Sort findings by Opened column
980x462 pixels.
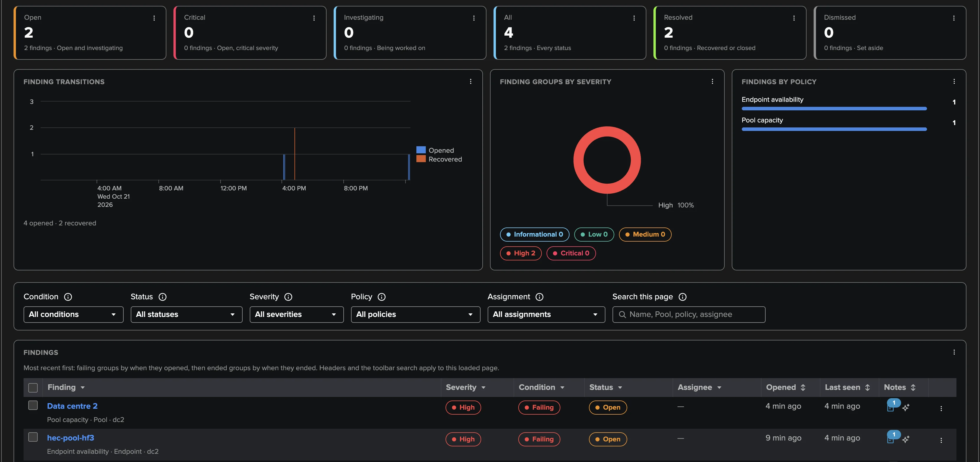pyautogui.click(x=803, y=388)
